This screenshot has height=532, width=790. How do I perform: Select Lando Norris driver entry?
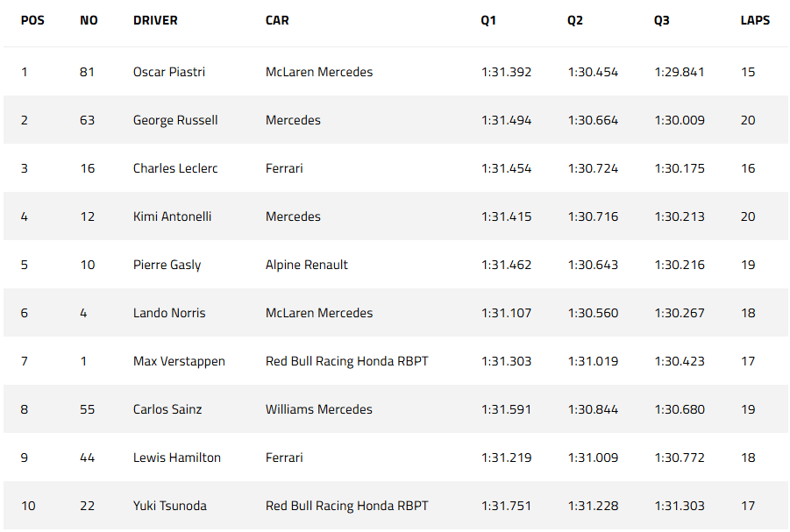(169, 313)
